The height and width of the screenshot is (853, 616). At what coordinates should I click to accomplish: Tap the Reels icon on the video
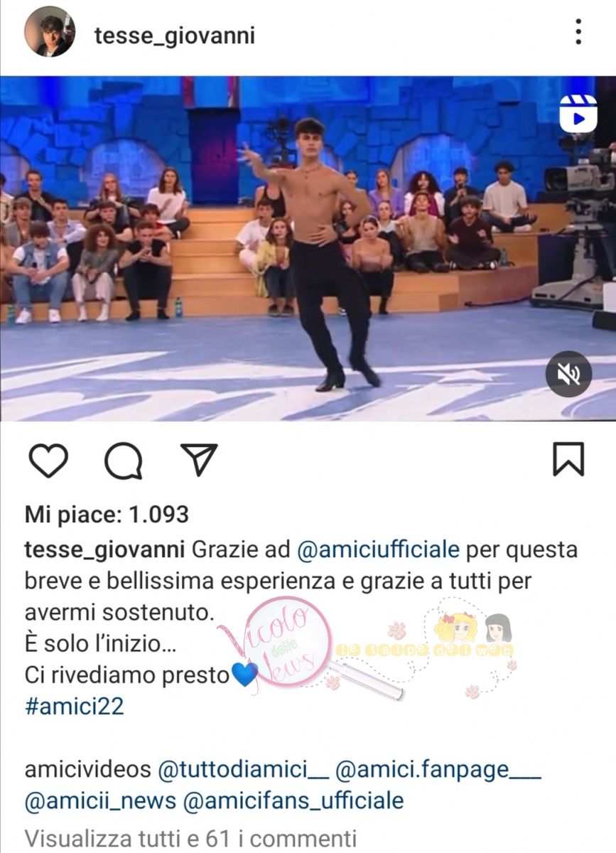[577, 112]
